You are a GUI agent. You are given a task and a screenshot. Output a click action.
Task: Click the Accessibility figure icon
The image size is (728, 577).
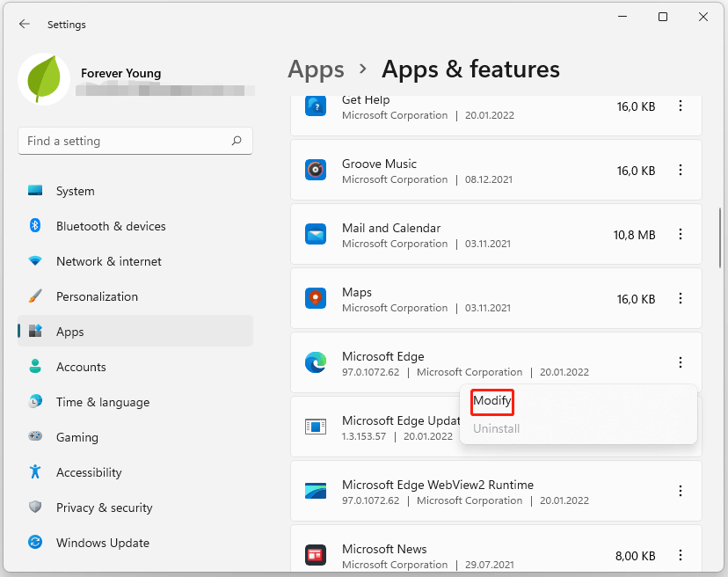(x=35, y=471)
